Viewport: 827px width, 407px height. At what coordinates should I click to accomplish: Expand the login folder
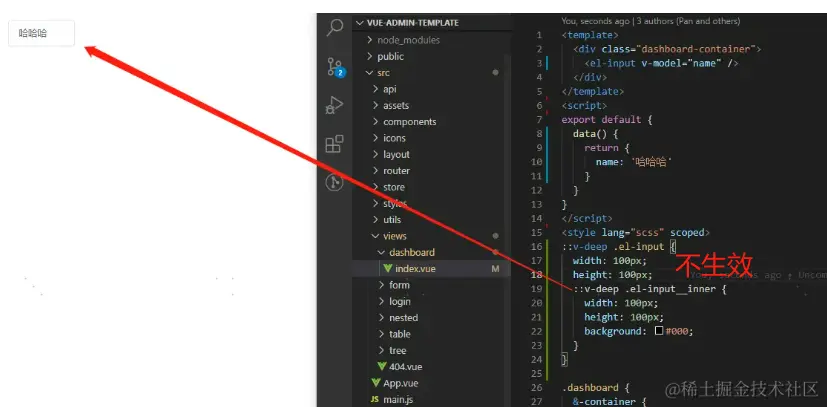pos(382,301)
